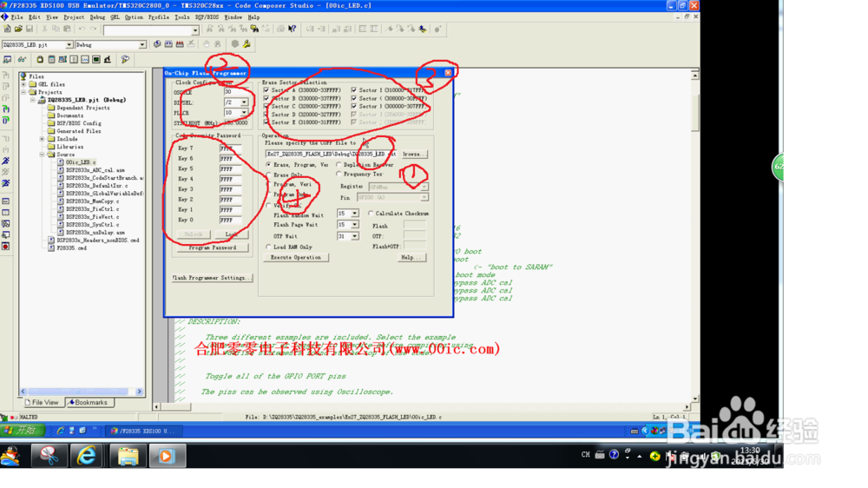The width and height of the screenshot is (868, 488).
Task: Open the Flash Page Wait dropdown
Action: click(354, 224)
